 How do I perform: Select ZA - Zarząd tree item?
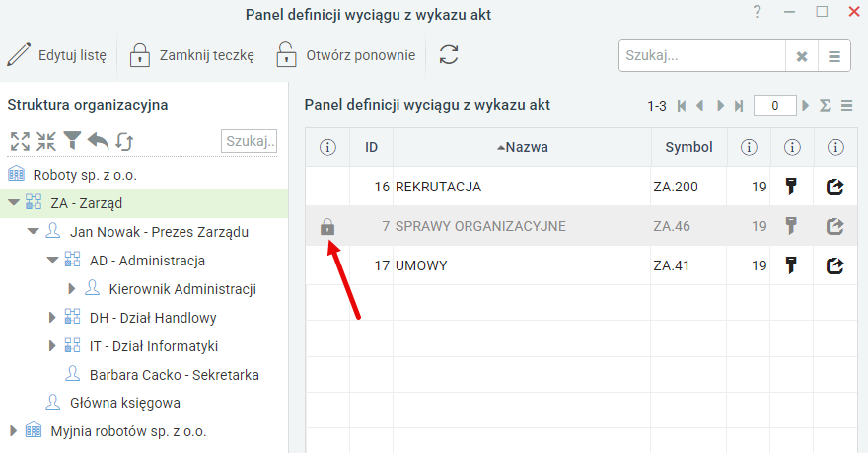[87, 203]
